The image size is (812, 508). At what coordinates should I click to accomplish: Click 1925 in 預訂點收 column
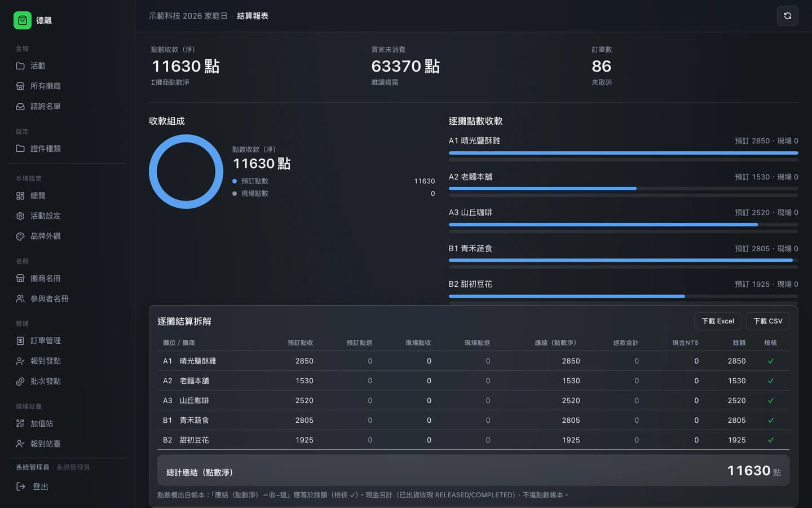304,440
